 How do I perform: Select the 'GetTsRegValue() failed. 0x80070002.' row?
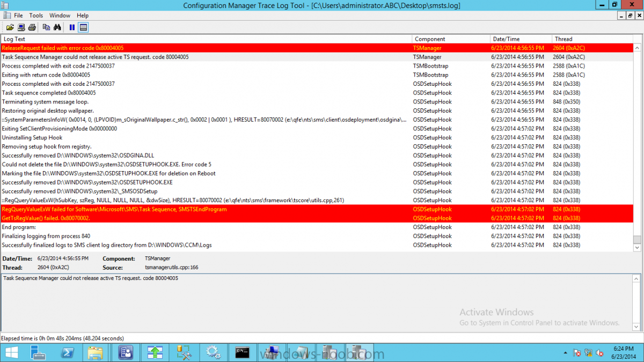(317, 218)
